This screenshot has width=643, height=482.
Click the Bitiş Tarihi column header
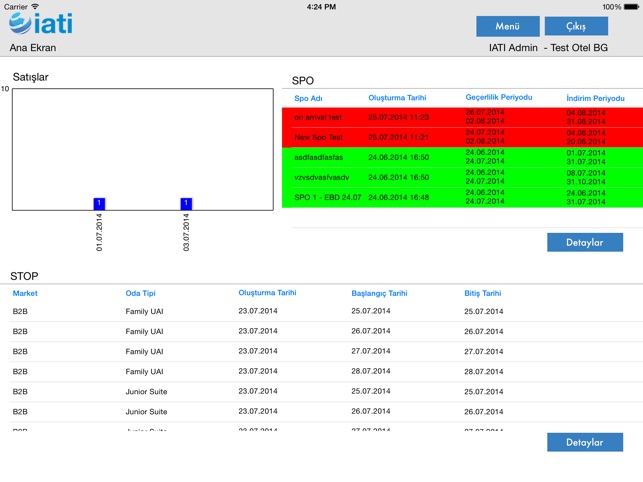click(x=483, y=293)
